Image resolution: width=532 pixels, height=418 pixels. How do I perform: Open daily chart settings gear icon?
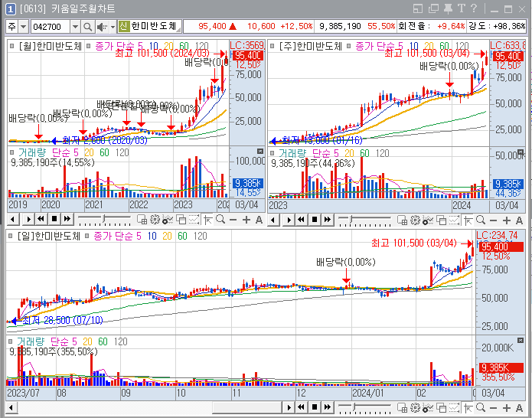415,407
